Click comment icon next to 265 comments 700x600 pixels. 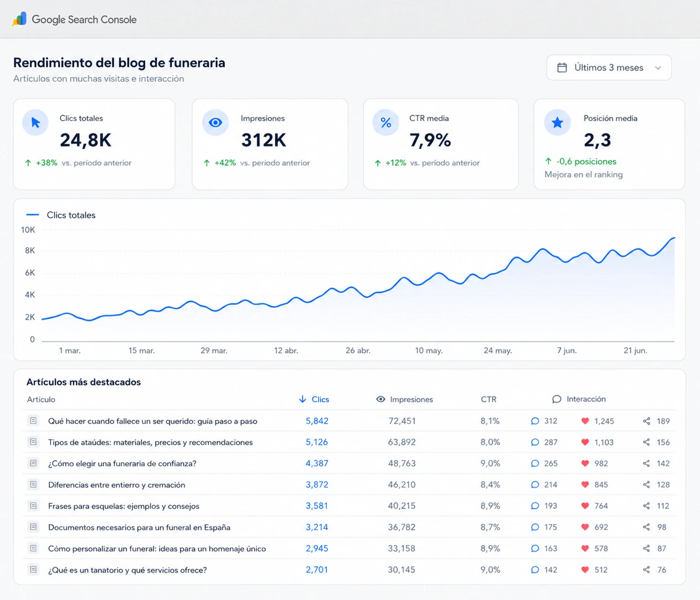(x=535, y=464)
